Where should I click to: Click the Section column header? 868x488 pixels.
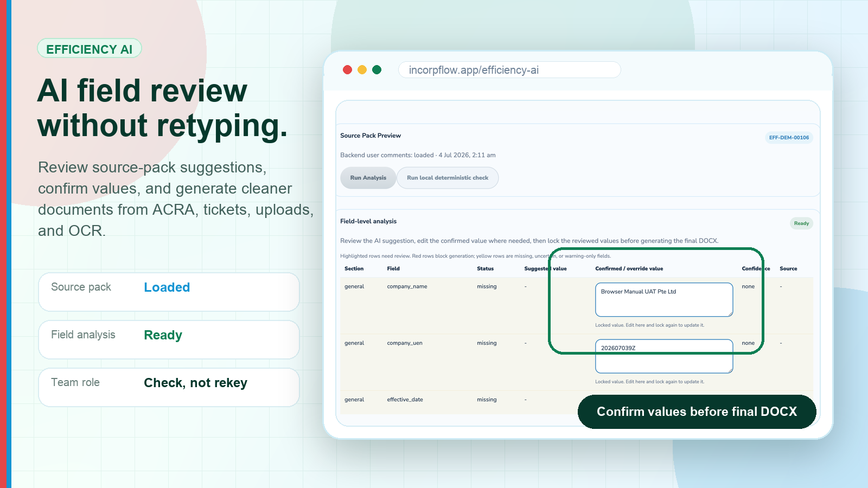tap(354, 268)
